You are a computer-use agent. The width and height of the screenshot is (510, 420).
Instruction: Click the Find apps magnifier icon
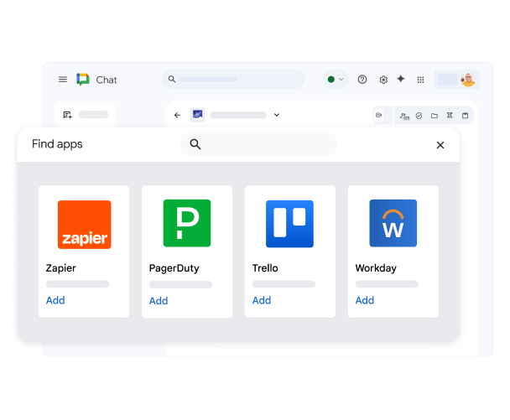(195, 144)
